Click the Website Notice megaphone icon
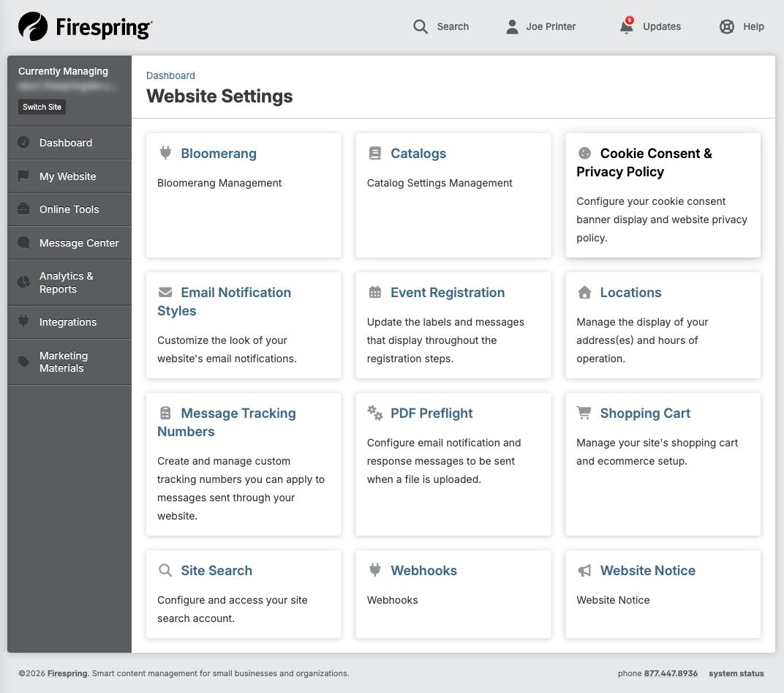This screenshot has width=784, height=693. click(584, 570)
